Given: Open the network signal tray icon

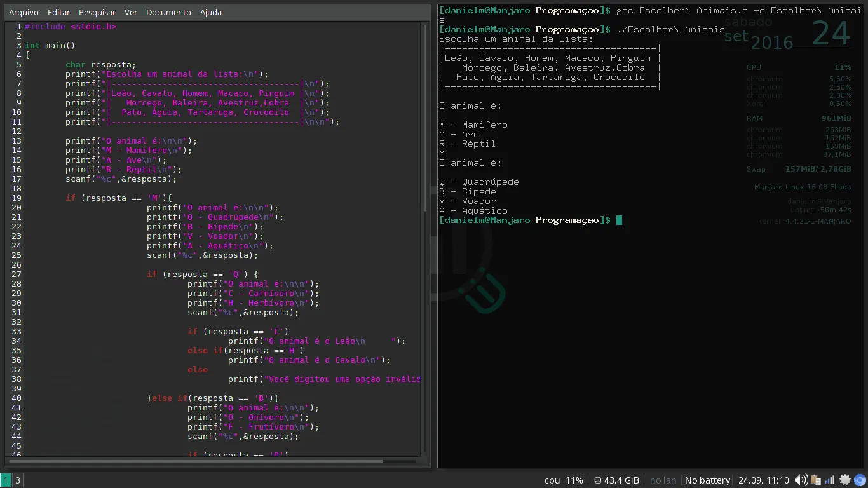Looking at the screenshot, I should [x=830, y=480].
